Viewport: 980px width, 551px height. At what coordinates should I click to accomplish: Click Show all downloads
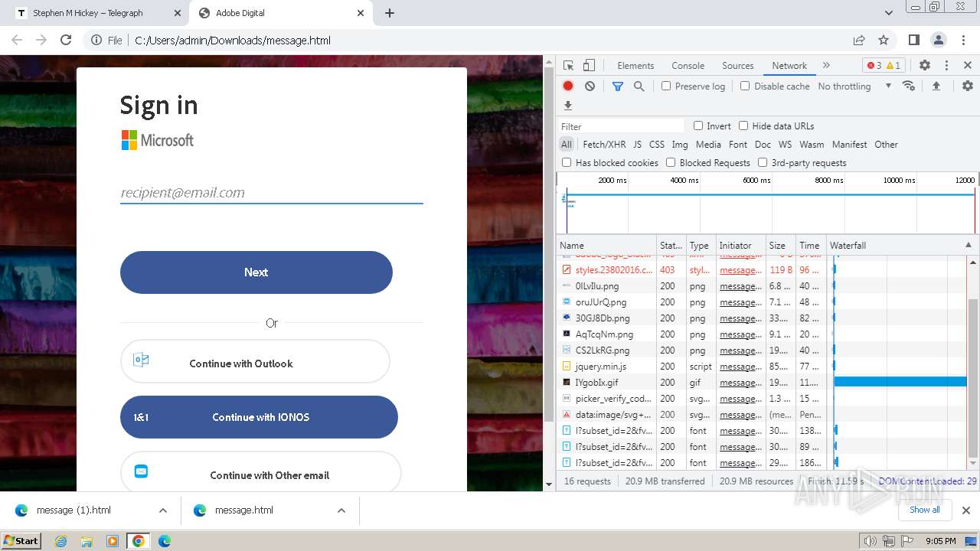click(x=925, y=510)
